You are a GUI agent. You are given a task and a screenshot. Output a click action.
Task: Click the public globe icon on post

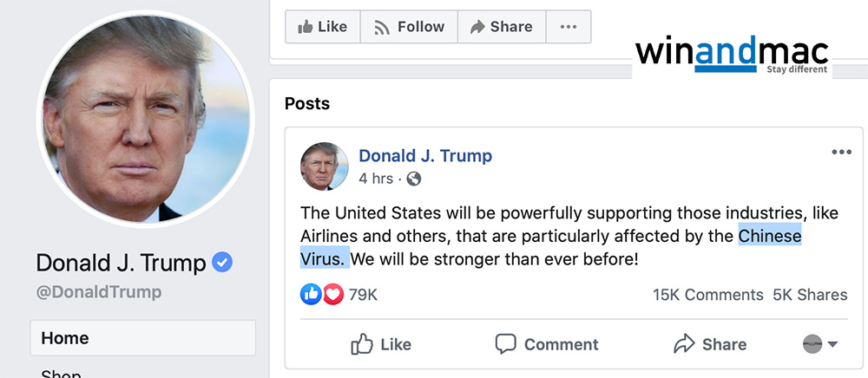tap(414, 179)
